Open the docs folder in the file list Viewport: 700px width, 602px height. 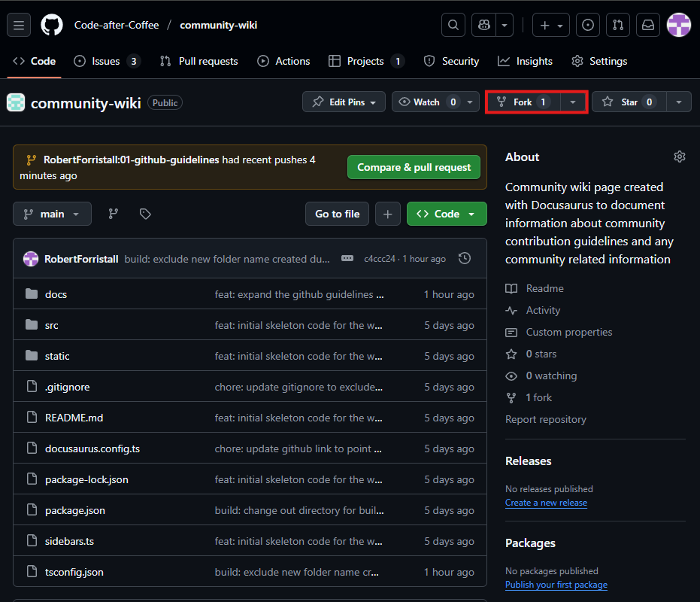(x=56, y=294)
